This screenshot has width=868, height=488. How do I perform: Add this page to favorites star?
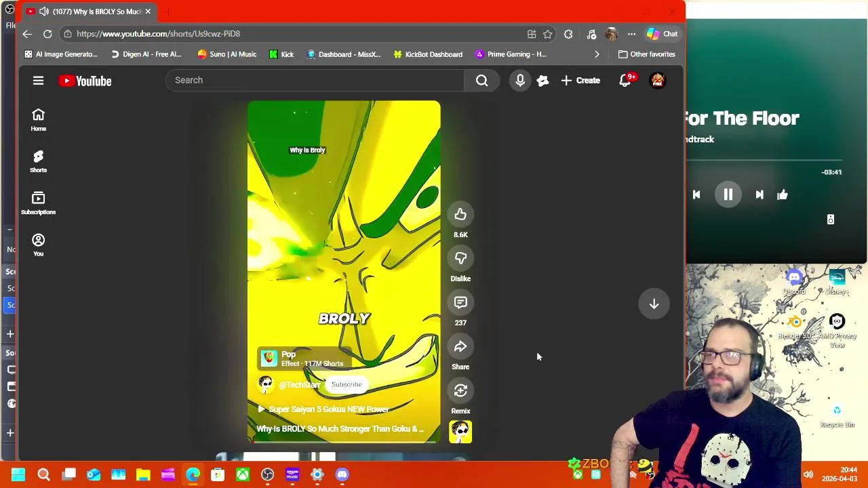point(548,34)
